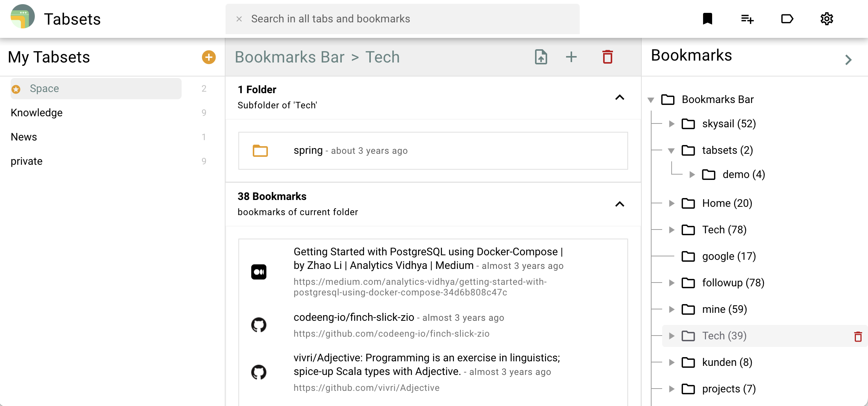Select the Knowledge tabset
Image resolution: width=868 pixels, height=406 pixels.
tap(37, 113)
